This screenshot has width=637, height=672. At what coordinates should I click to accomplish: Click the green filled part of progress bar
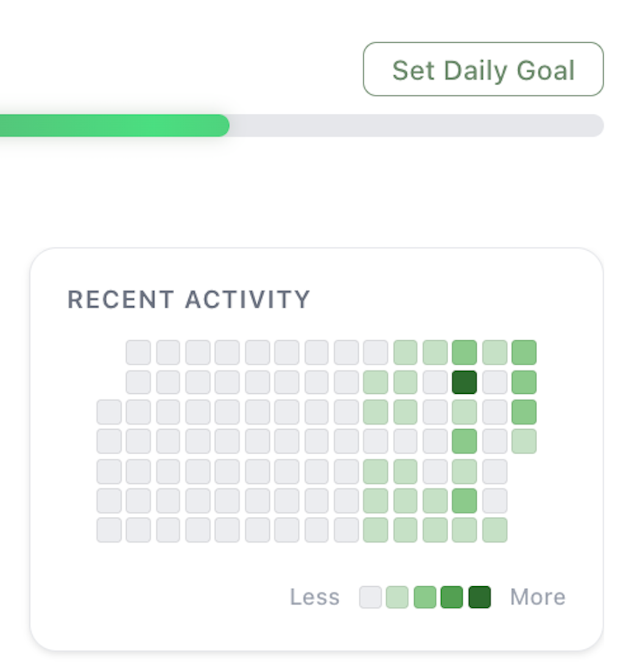coord(114,125)
